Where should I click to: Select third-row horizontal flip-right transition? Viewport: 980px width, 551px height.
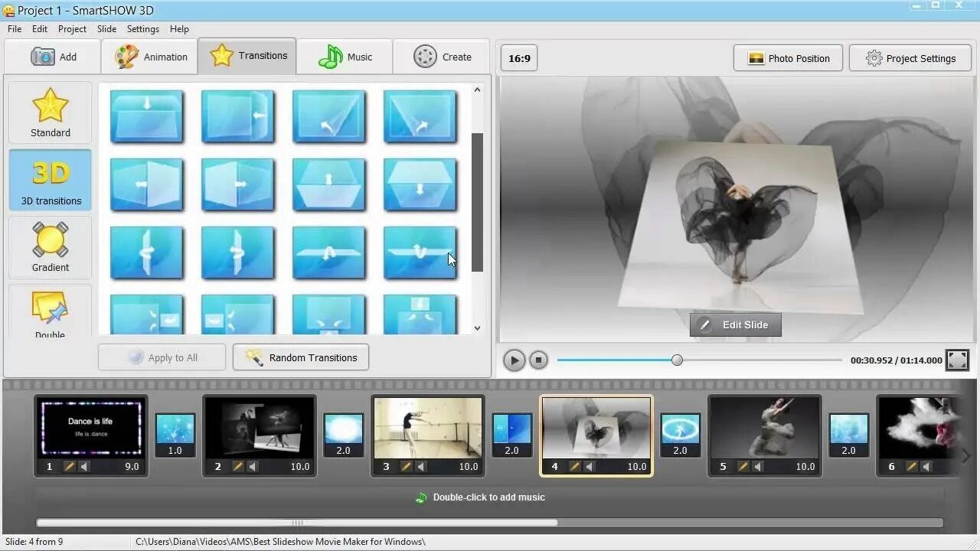pos(238,253)
